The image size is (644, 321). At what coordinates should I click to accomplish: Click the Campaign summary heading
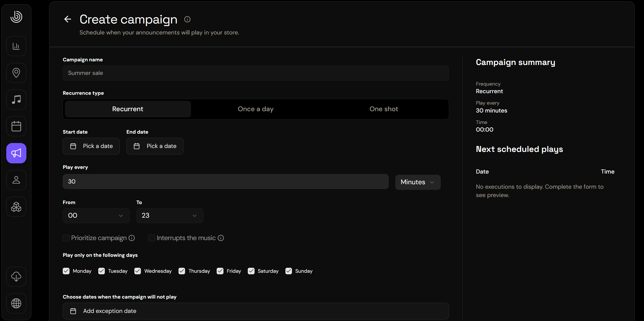pos(515,62)
